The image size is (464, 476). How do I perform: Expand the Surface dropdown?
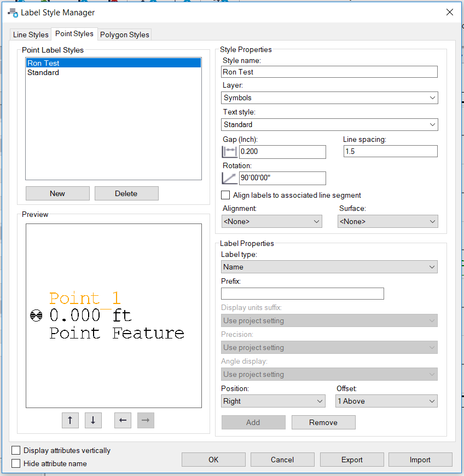coord(387,221)
